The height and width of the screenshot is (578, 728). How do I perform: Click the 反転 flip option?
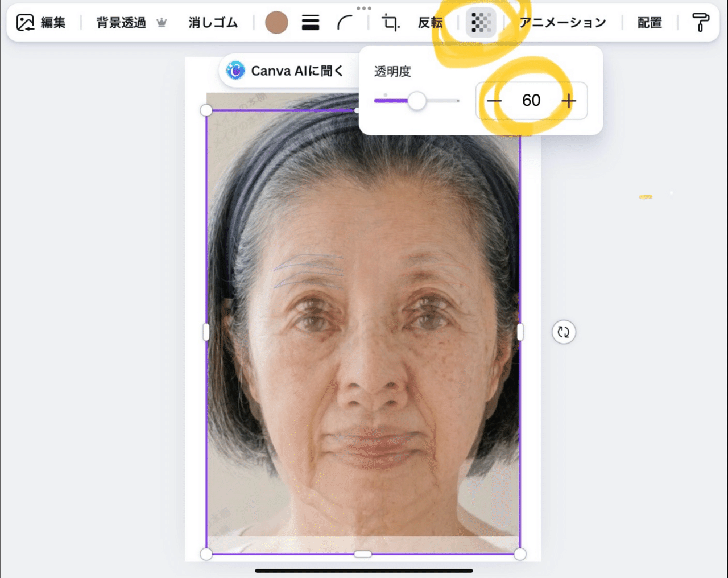pos(430,23)
